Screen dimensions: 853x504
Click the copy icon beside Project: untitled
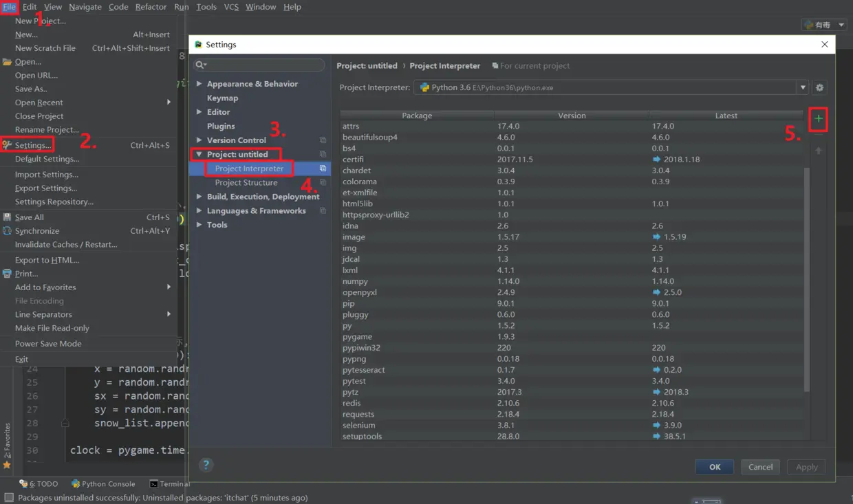323,155
